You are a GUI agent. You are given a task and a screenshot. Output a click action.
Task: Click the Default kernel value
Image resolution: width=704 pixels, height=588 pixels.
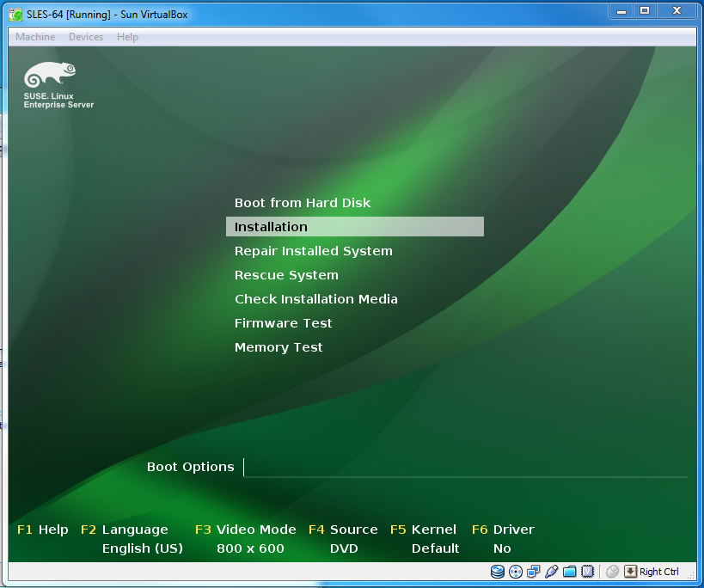coord(435,548)
